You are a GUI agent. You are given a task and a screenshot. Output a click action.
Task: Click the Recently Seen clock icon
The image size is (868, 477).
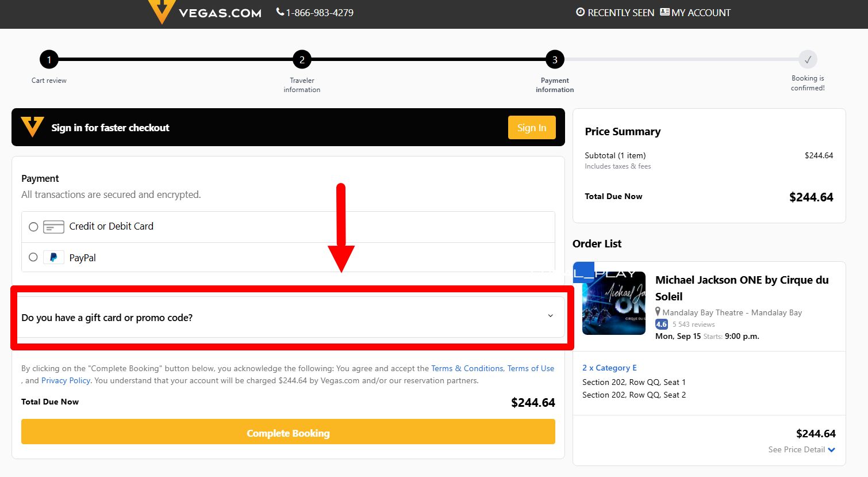pyautogui.click(x=580, y=12)
